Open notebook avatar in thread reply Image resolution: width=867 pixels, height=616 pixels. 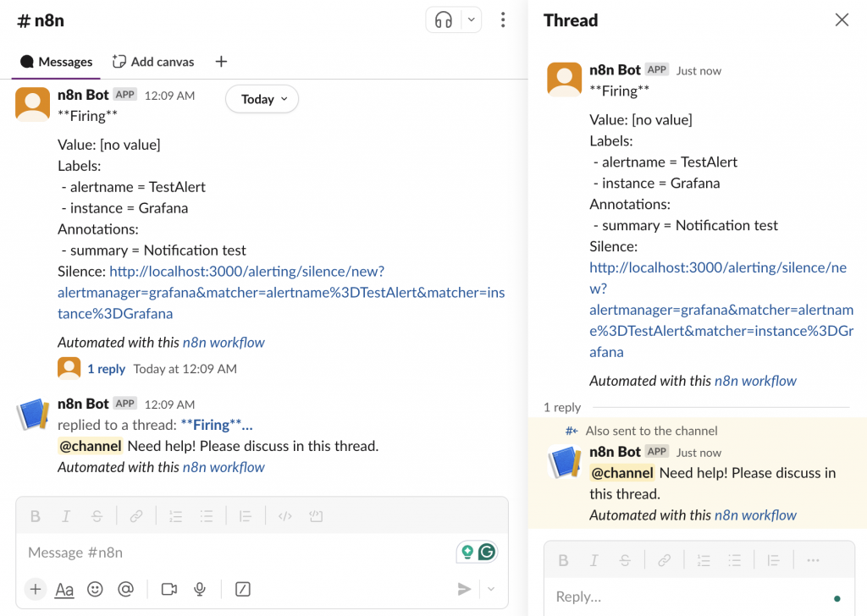click(x=565, y=461)
